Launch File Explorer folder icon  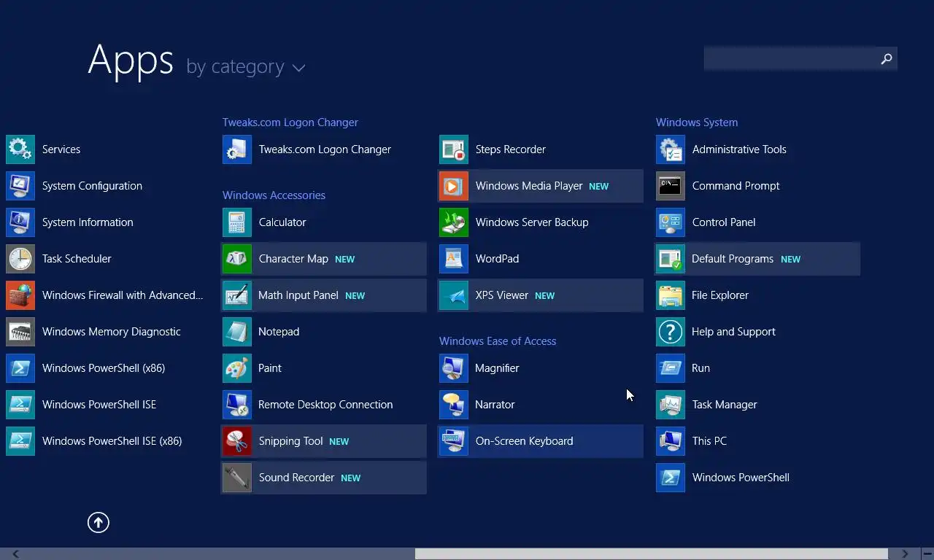click(671, 295)
